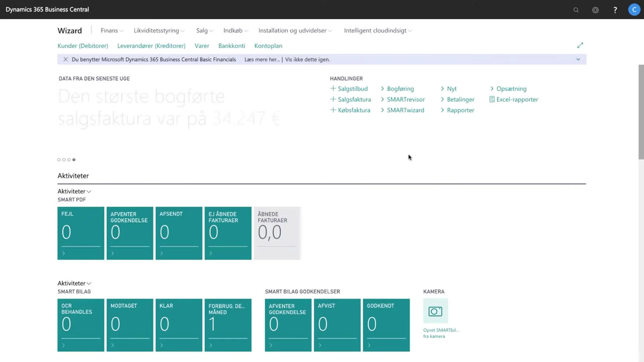Select the first headline carousel dot

tap(59, 160)
